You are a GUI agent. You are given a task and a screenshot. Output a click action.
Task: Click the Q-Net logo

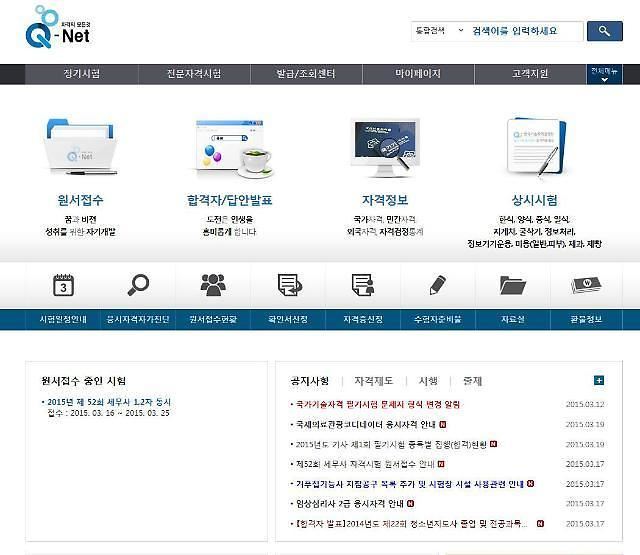point(58,27)
